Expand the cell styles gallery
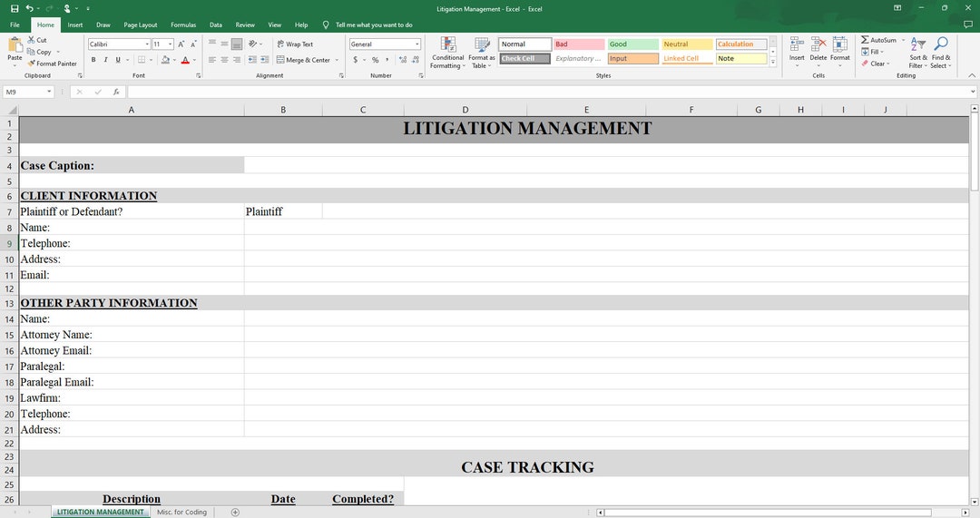Viewport: 980px width, 518px height. 773,62
